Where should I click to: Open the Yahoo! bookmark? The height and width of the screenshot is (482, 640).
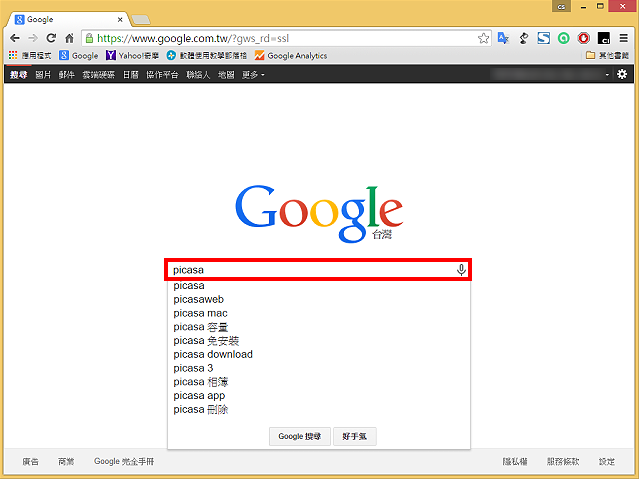(132, 56)
